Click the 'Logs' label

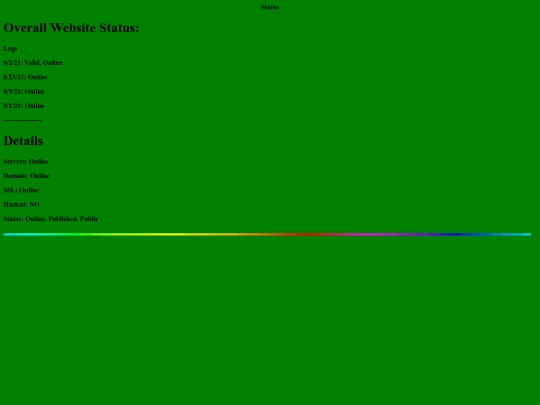click(10, 49)
